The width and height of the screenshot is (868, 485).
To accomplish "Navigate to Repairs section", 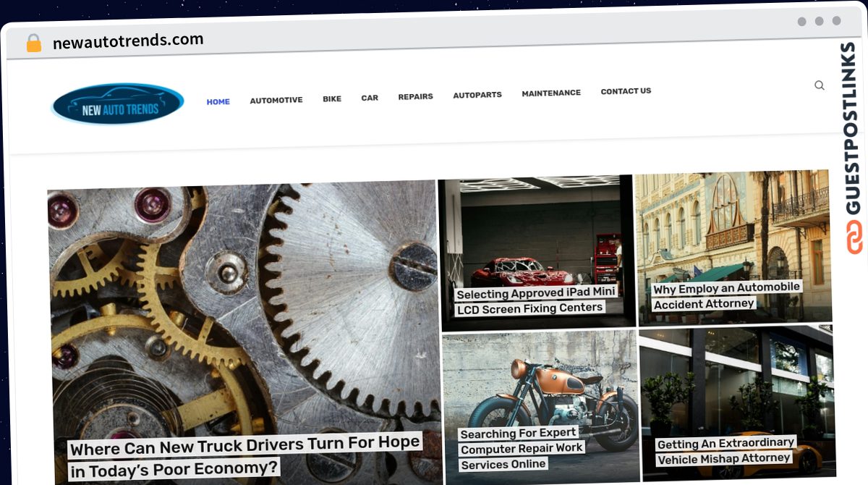I will click(415, 96).
